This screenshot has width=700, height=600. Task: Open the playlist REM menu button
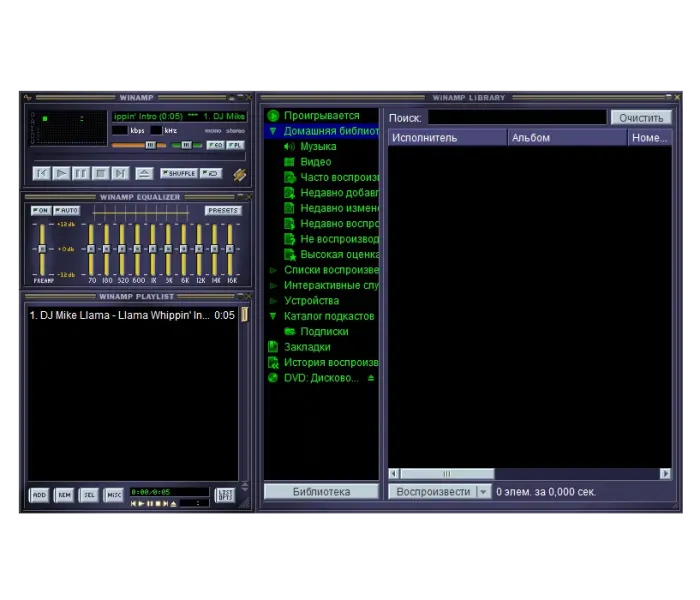(x=64, y=495)
